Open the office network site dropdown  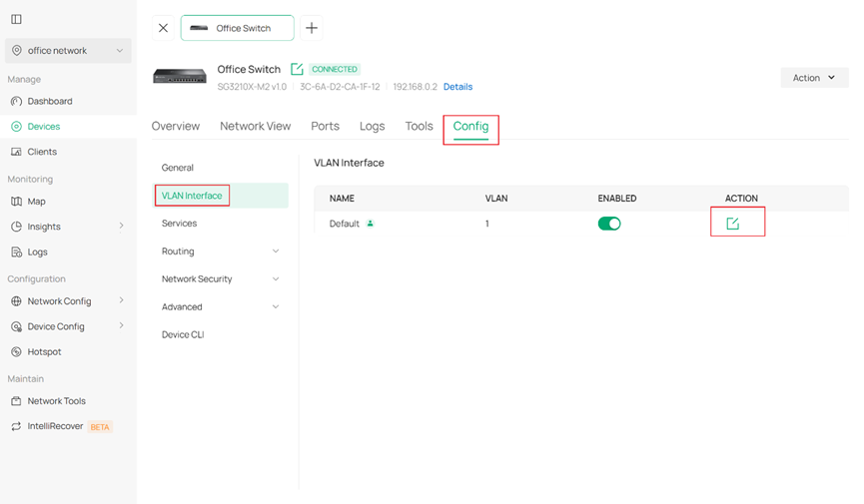[x=68, y=51]
